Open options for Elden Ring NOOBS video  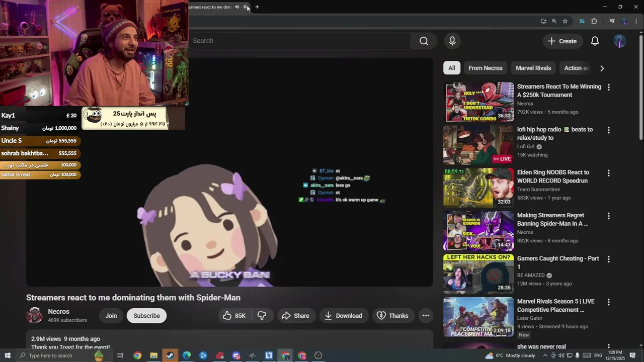(x=609, y=173)
